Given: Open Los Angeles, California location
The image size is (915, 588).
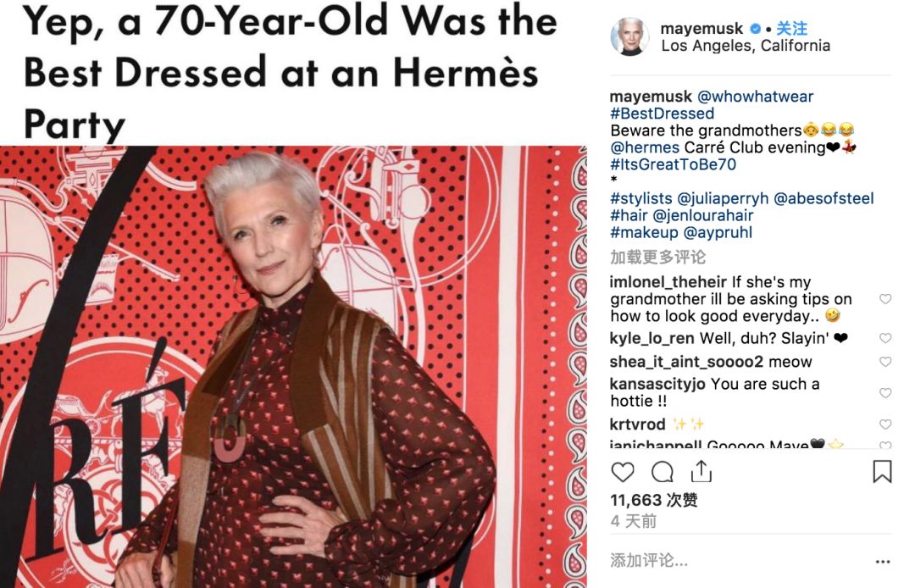Looking at the screenshot, I should tap(746, 46).
